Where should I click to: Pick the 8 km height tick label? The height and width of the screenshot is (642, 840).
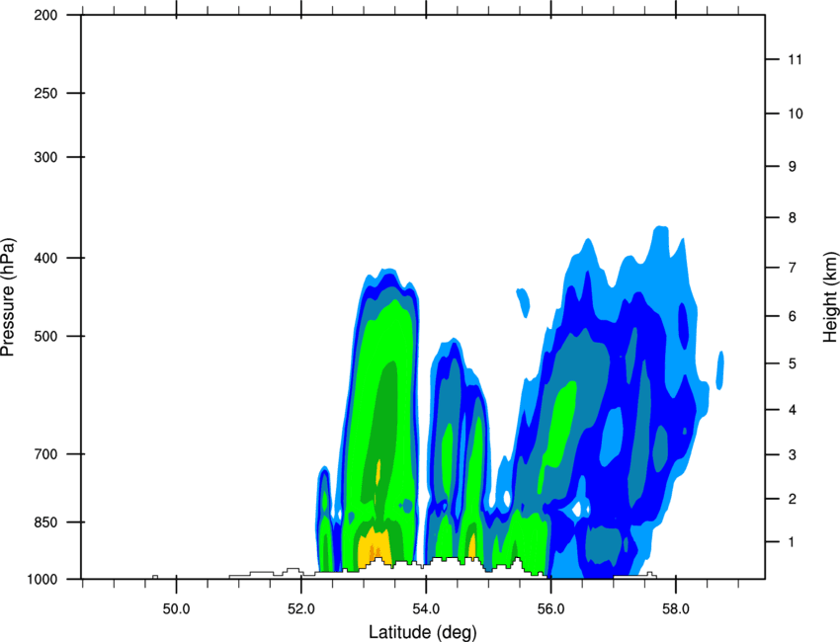(x=793, y=218)
